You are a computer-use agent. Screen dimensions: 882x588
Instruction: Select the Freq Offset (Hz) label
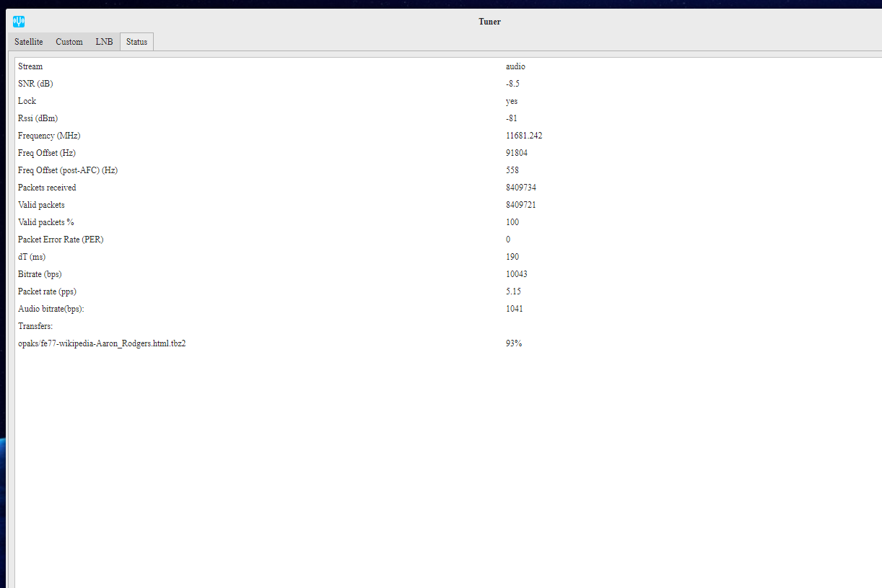click(x=47, y=153)
